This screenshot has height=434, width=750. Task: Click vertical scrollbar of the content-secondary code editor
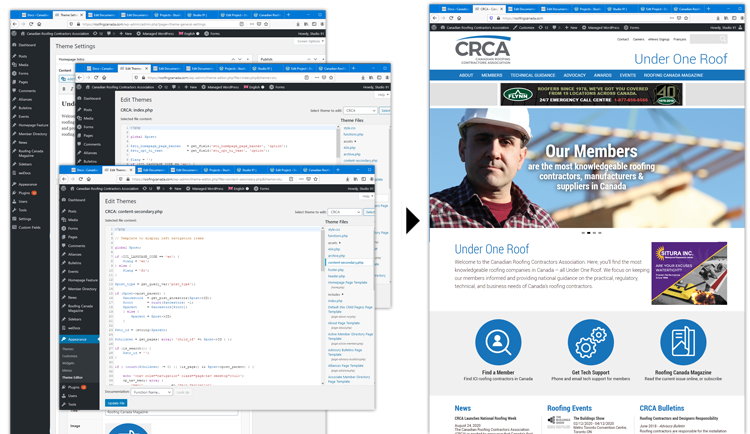(x=324, y=305)
